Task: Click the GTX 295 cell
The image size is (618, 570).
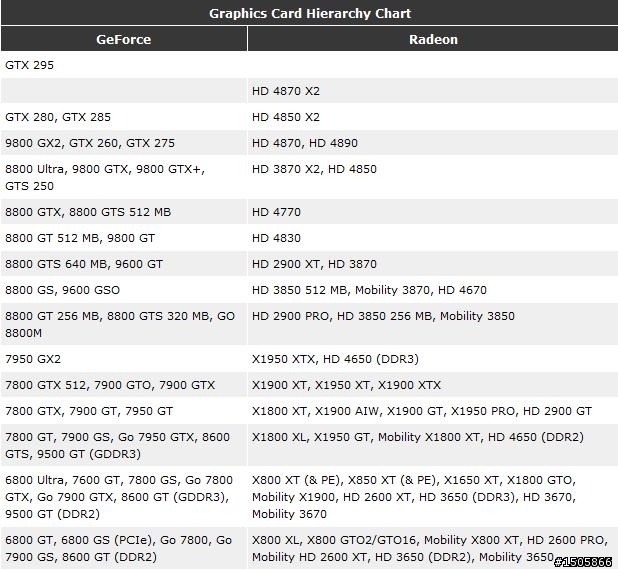Action: [x=124, y=65]
